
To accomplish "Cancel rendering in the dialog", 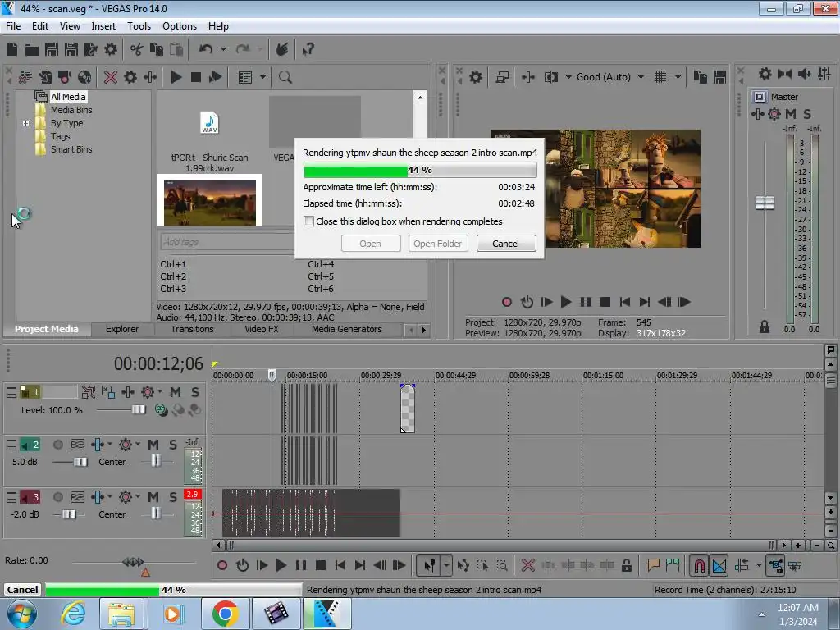I will click(505, 243).
